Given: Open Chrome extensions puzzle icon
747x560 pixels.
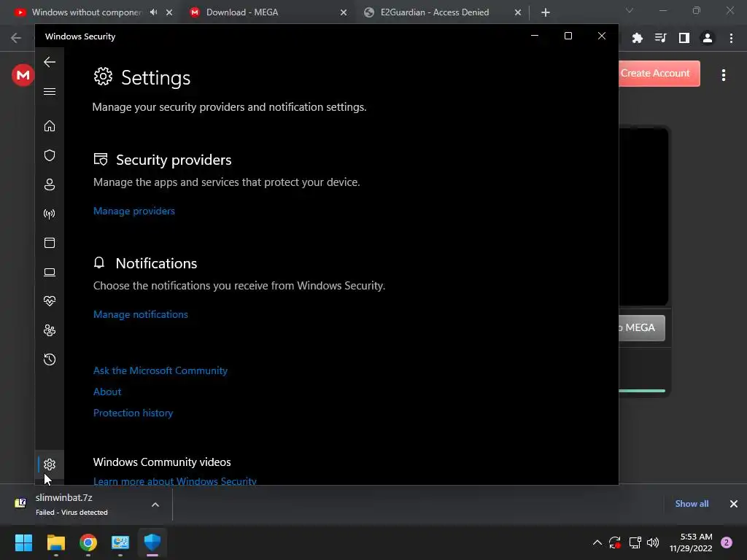Looking at the screenshot, I should (638, 38).
